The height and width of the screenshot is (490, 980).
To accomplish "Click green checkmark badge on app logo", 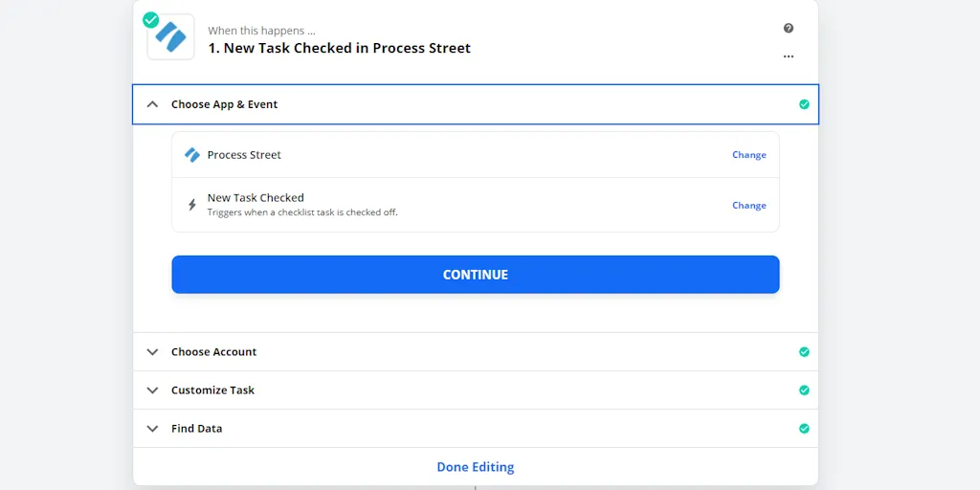I will 150,20.
